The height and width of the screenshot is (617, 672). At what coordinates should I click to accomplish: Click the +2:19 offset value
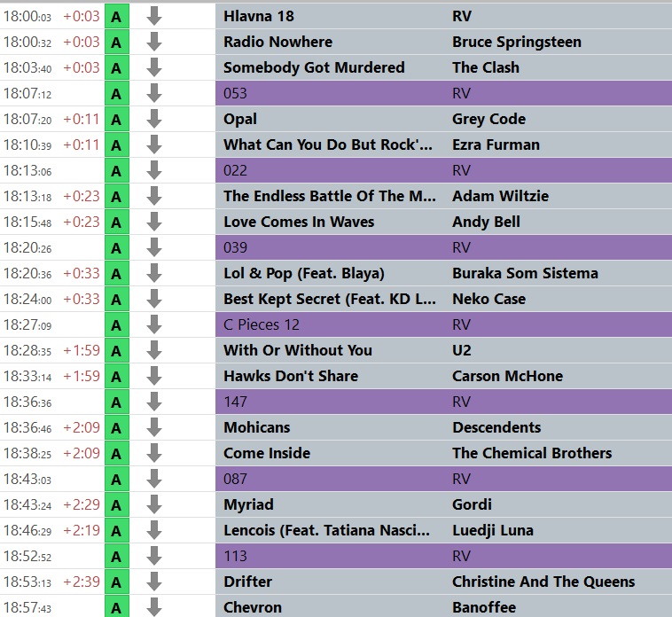pyautogui.click(x=82, y=530)
